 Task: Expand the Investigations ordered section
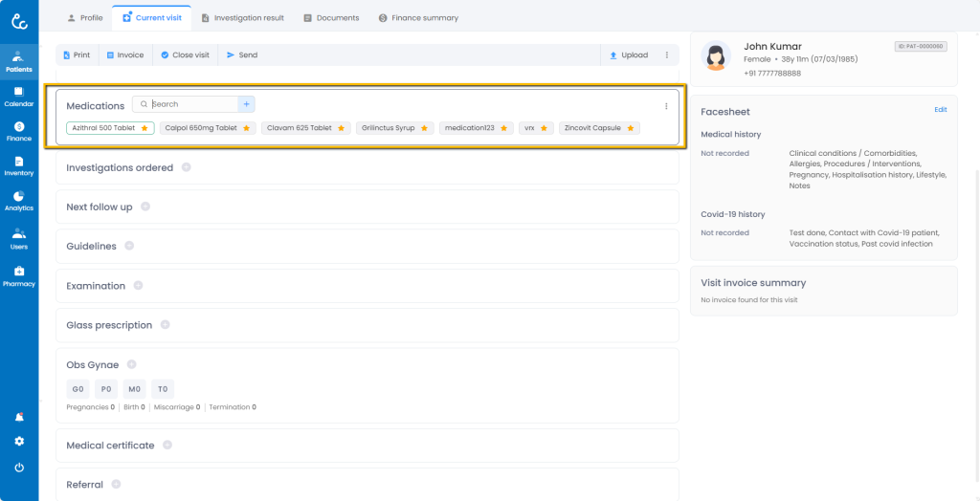187,167
